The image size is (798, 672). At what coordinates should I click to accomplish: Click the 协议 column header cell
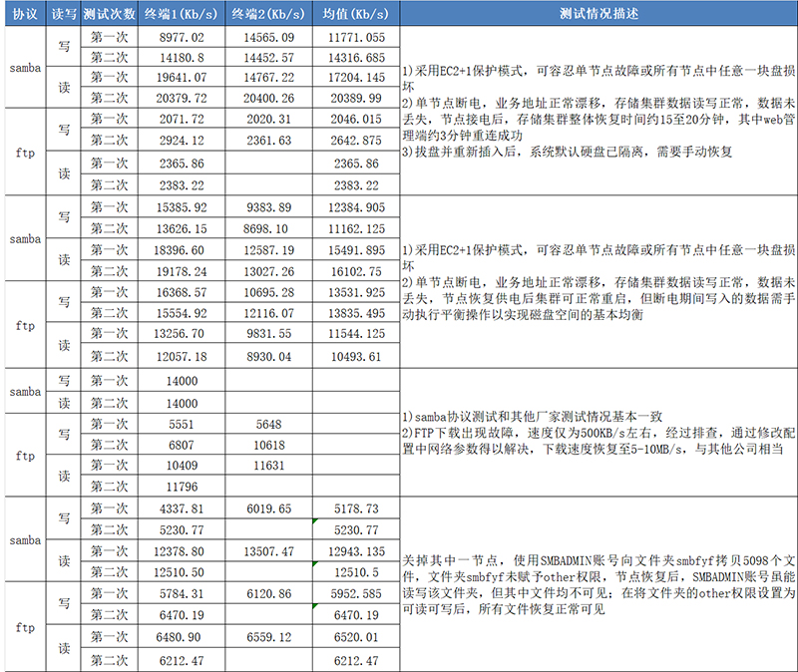23,15
